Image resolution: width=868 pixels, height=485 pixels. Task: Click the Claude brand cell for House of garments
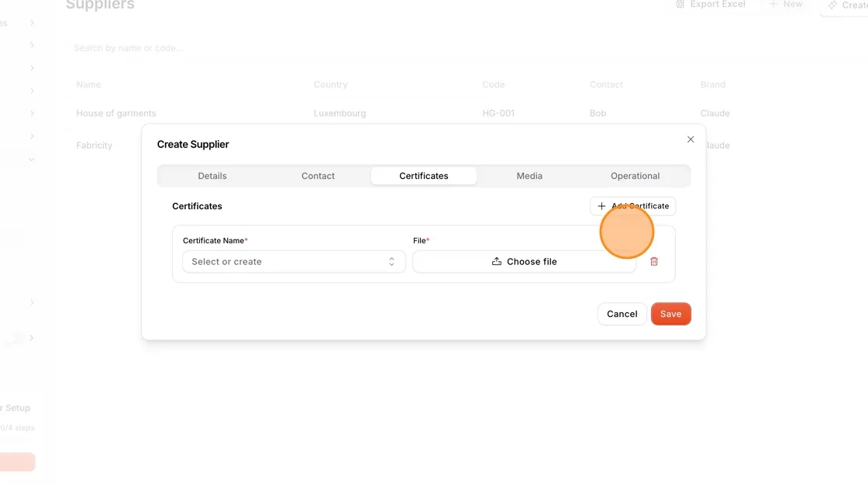tap(715, 113)
